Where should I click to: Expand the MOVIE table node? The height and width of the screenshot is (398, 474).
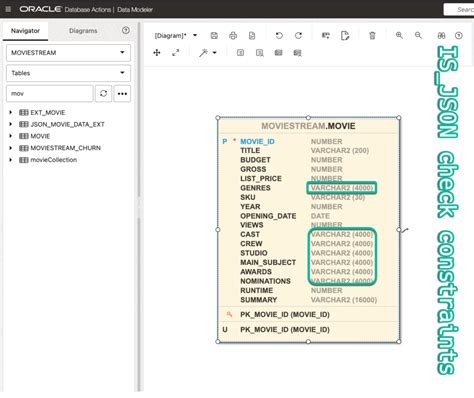10,136
